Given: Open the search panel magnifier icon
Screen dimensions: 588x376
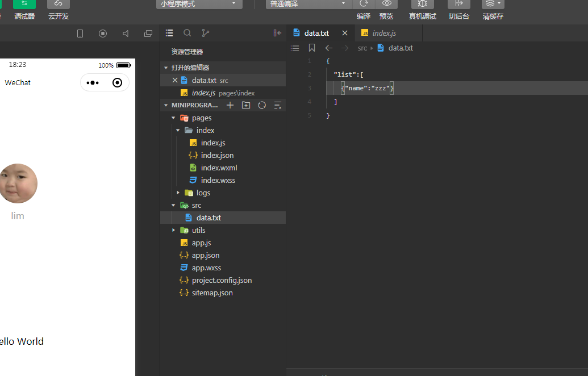Looking at the screenshot, I should (x=187, y=33).
